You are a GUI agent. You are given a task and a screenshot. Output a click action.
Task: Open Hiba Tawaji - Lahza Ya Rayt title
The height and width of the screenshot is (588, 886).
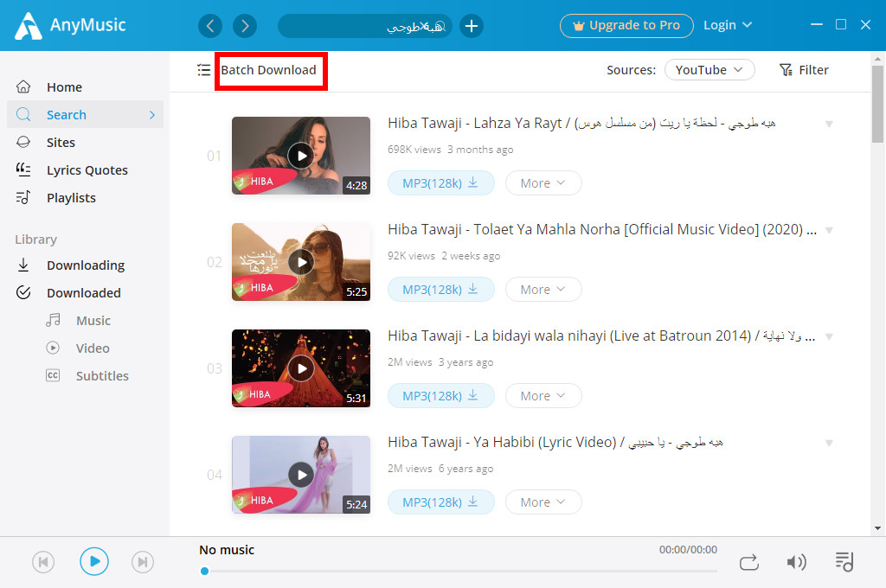(581, 123)
